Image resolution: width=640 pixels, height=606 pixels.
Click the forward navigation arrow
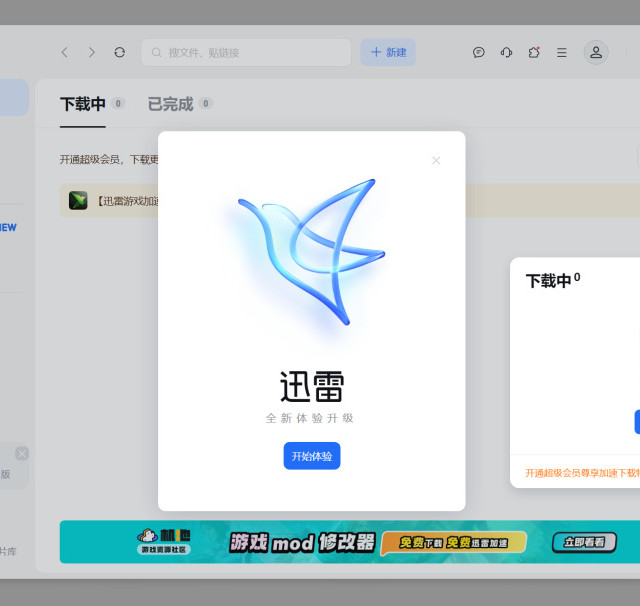(92, 52)
